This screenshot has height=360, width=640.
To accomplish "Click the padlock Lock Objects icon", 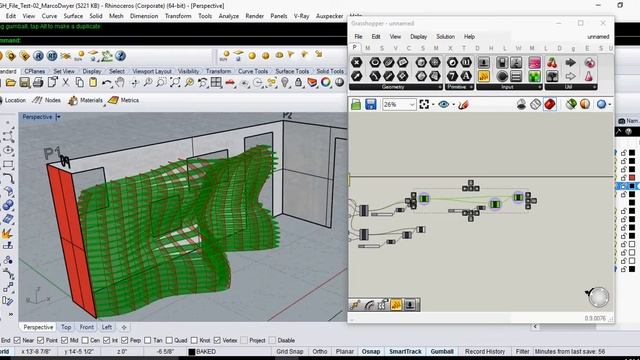I will (x=298, y=83).
